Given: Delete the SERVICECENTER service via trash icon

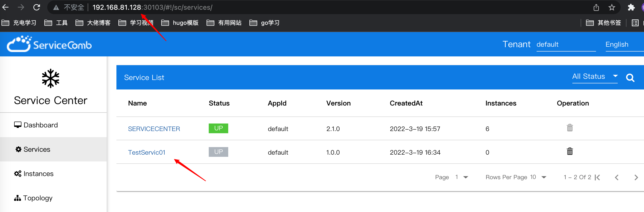Looking at the screenshot, I should 570,128.
